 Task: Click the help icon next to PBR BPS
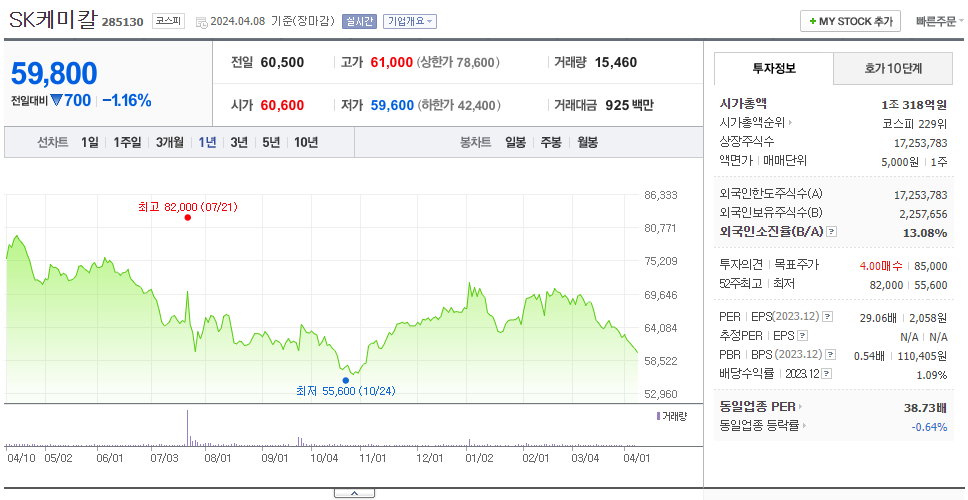[831, 355]
